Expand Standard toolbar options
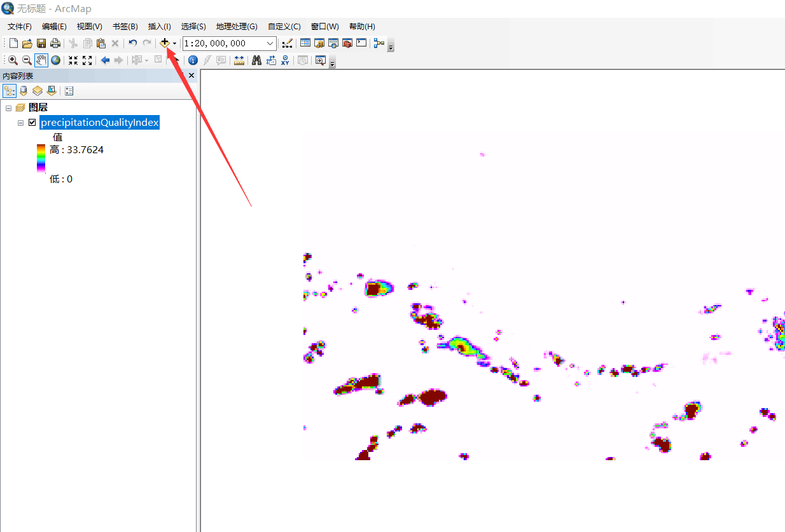The image size is (785, 532). pyautogui.click(x=391, y=46)
